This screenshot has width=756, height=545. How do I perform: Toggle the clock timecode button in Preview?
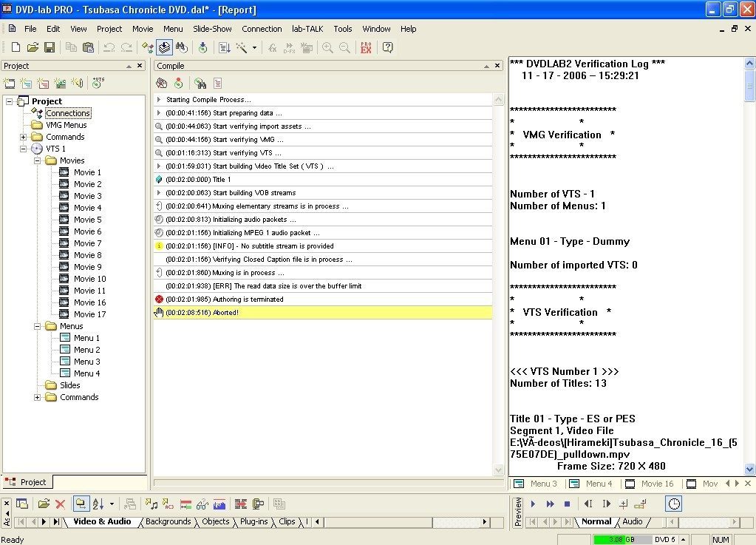point(674,504)
